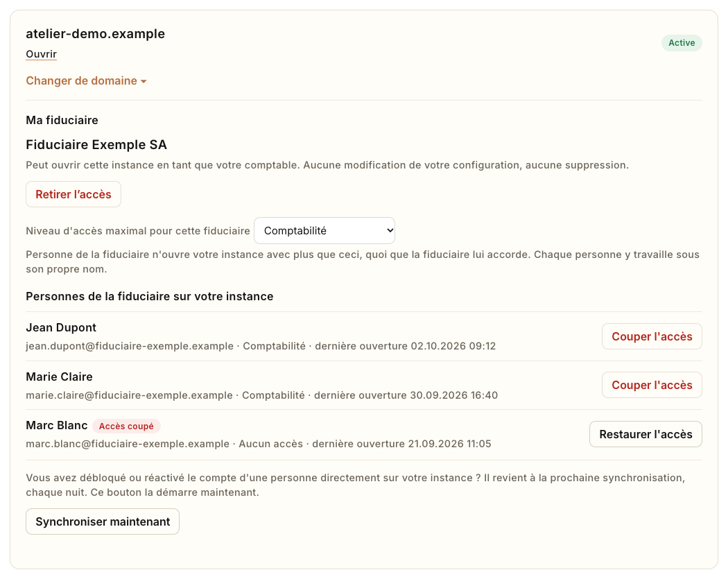Click jean.dupont@fiduciaire-exemple.example details line
This screenshot has height=579, width=728.
pyautogui.click(x=261, y=346)
